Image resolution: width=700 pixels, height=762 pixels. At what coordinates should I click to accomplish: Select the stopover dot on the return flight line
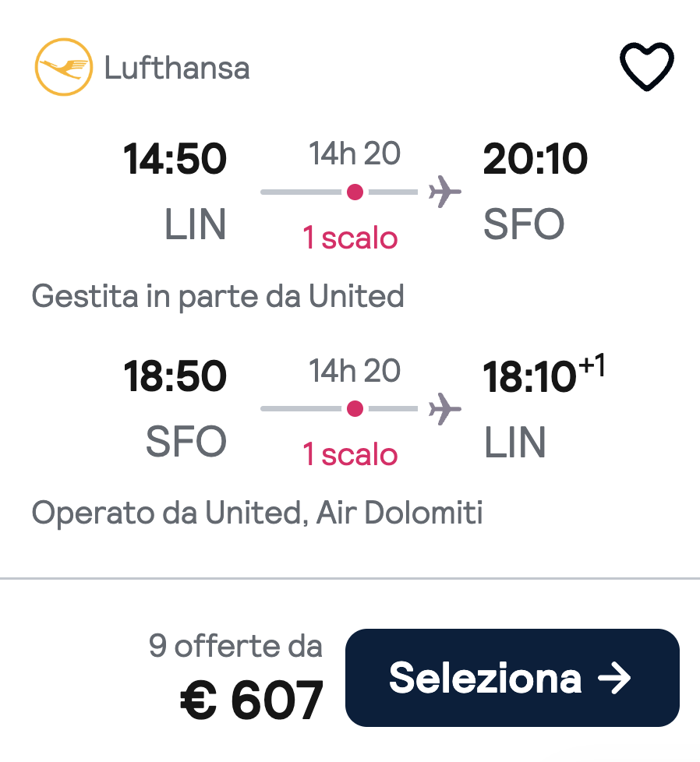pos(355,407)
